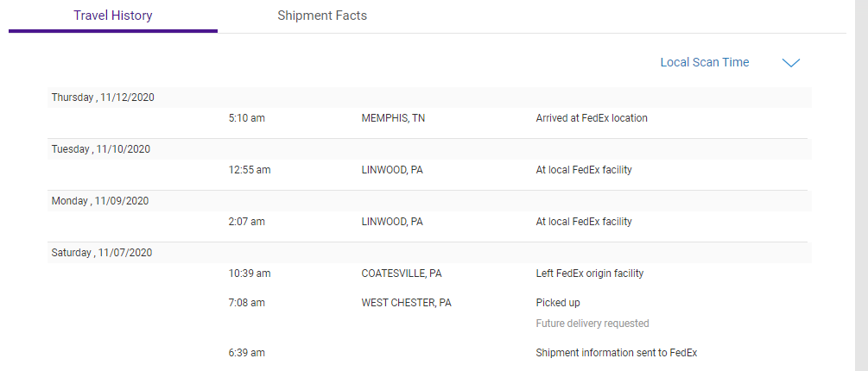Click the Arrived at FedEx location status
The height and width of the screenshot is (371, 868).
[x=592, y=118]
